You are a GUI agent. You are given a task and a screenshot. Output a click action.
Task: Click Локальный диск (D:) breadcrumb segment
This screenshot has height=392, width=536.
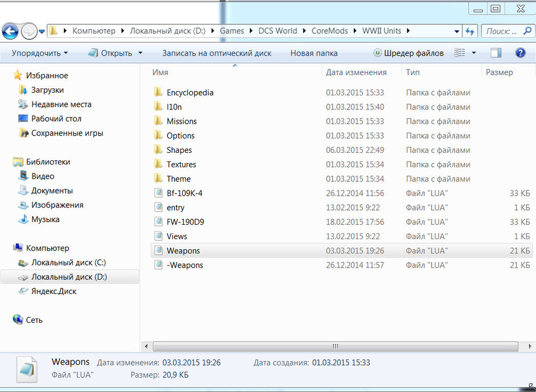click(167, 31)
